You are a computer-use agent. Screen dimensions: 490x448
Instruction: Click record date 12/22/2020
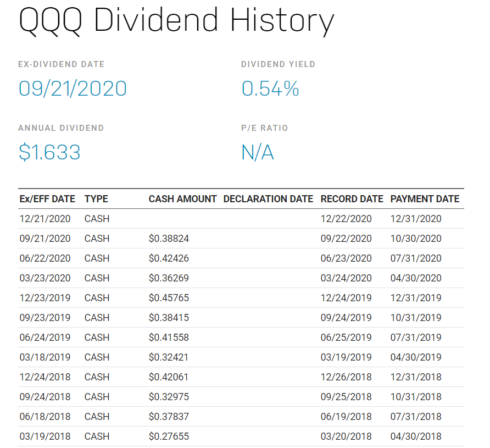click(x=346, y=219)
